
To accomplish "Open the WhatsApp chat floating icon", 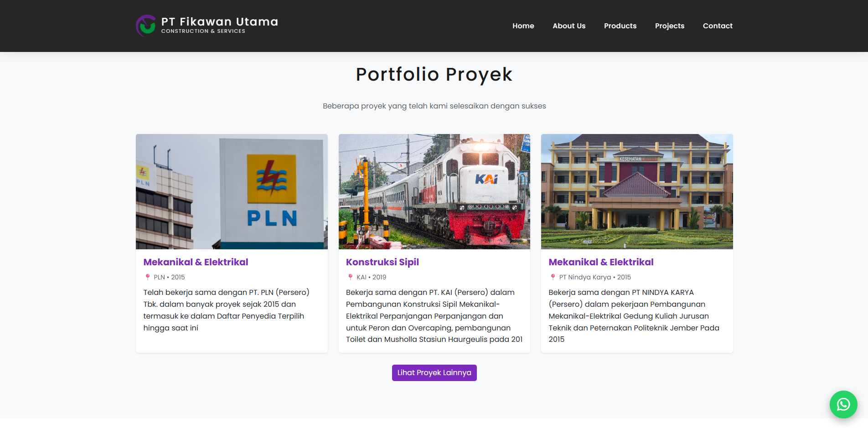I will click(843, 404).
